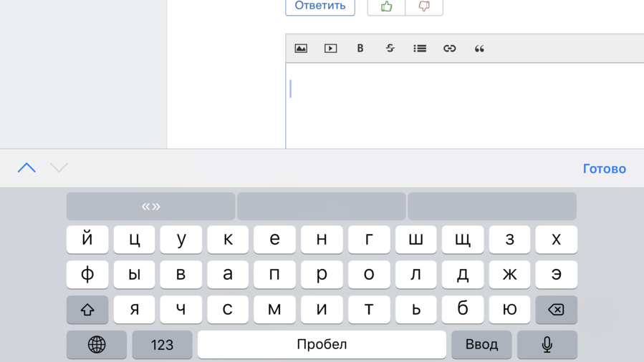Tap the щ key
The width and height of the screenshot is (644, 362).
tap(463, 240)
